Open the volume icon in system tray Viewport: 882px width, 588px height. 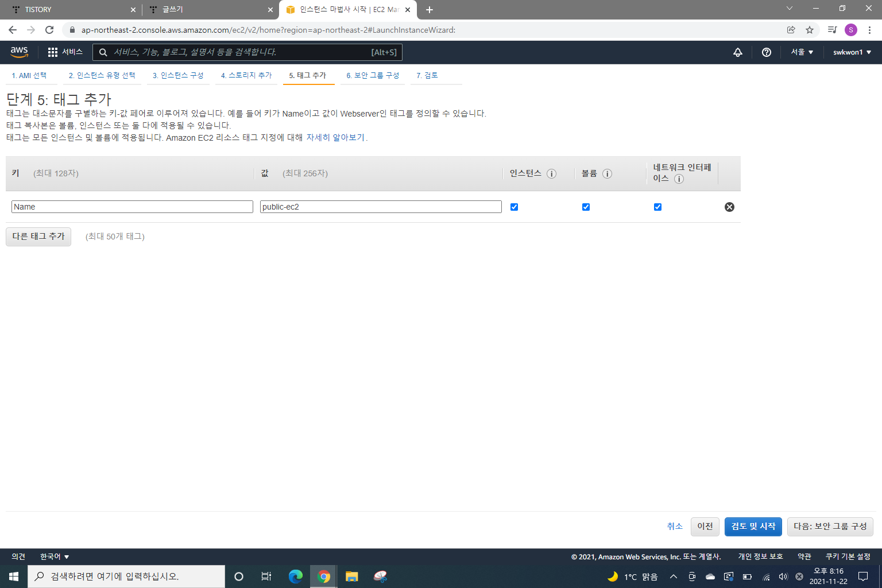(783, 577)
